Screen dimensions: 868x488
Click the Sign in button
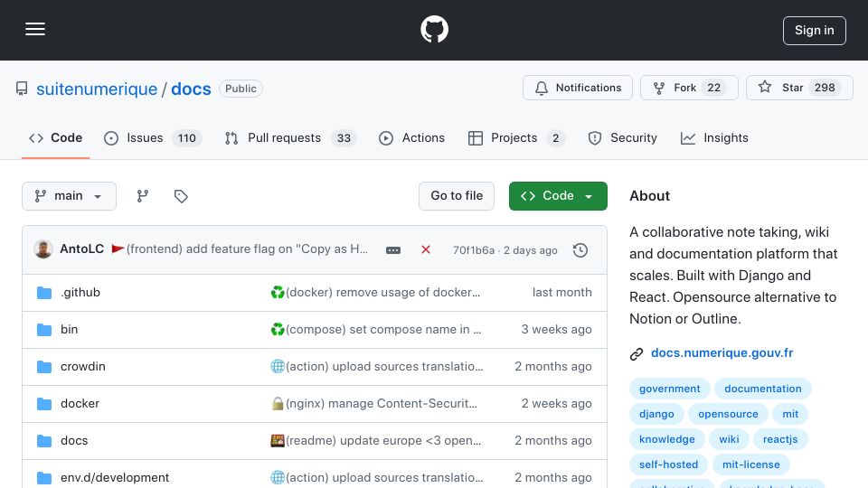click(x=814, y=31)
